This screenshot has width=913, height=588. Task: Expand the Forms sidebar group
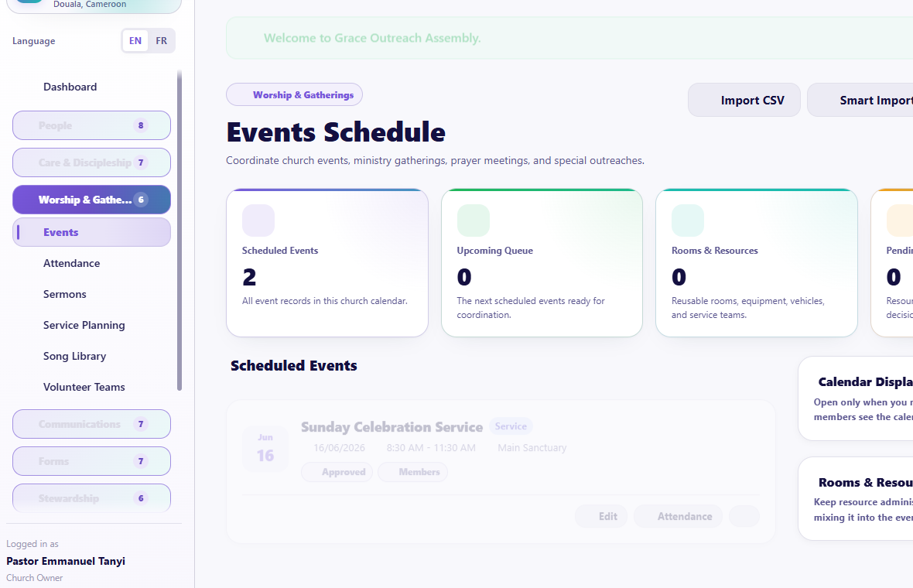91,461
